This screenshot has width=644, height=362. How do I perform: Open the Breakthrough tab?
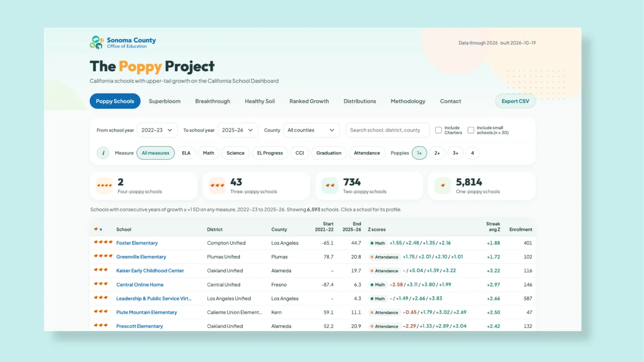(213, 101)
